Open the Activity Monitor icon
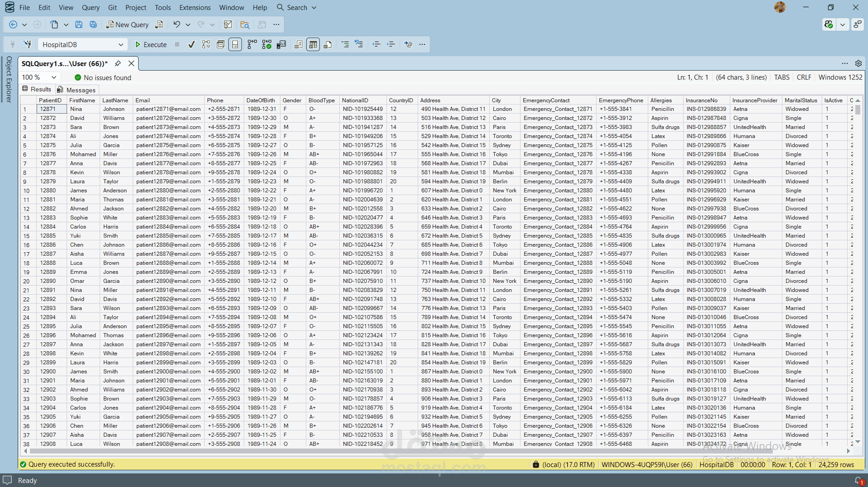 click(228, 24)
